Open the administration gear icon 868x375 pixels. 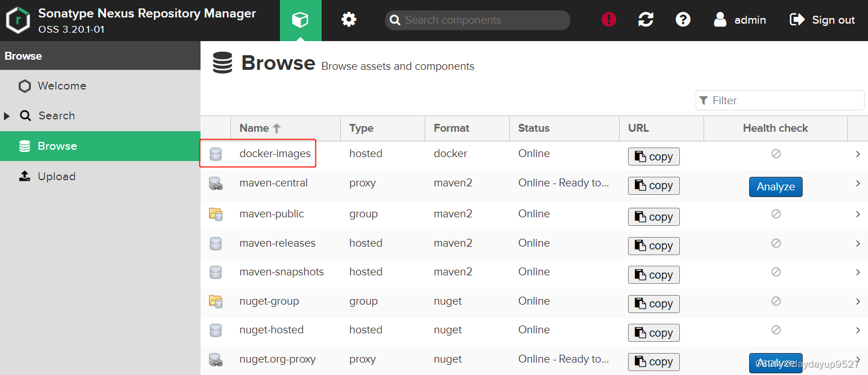(x=349, y=20)
